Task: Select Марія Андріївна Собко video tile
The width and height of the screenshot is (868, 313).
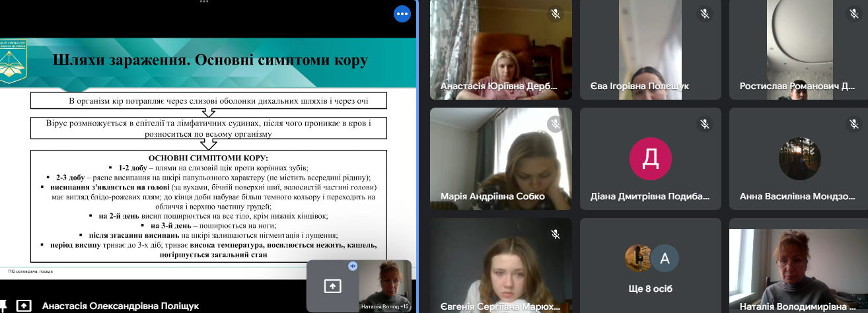Action: [x=501, y=159]
